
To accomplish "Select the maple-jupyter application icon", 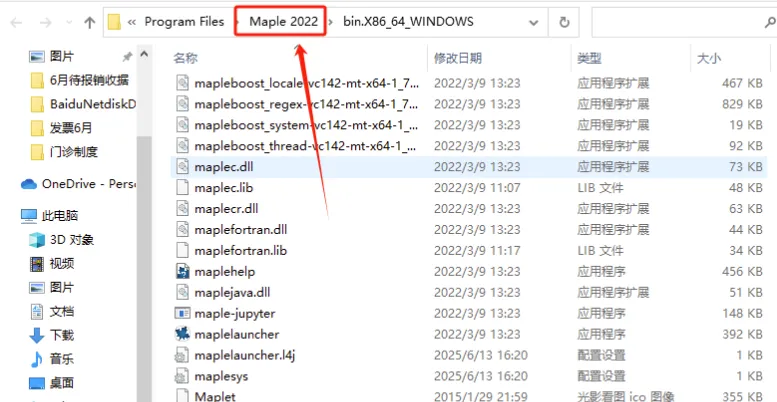I will point(182,313).
